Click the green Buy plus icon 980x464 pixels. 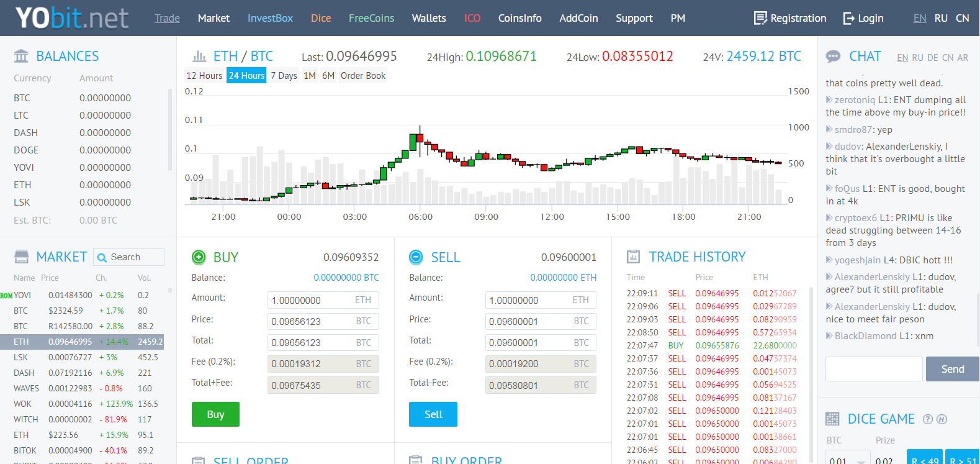click(x=199, y=257)
